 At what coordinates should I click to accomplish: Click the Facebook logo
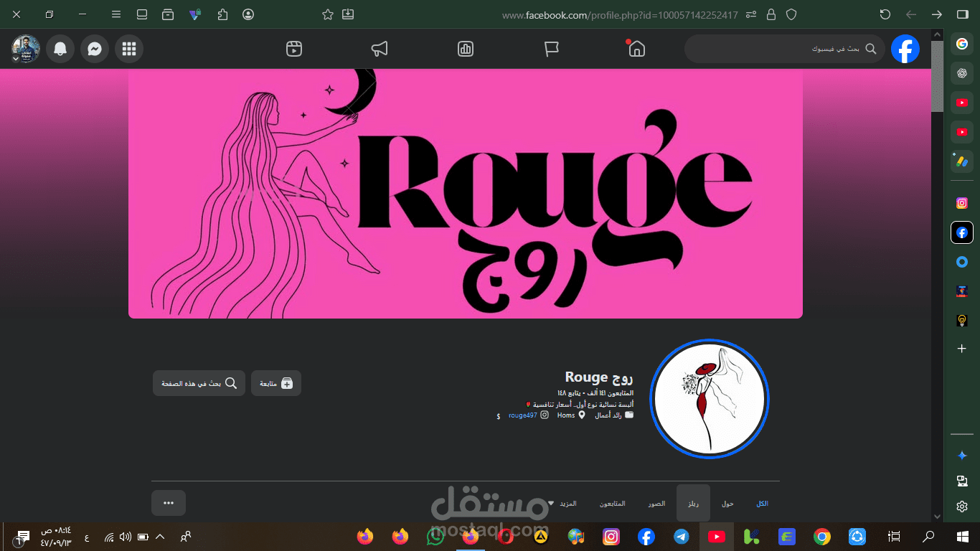[x=905, y=49]
